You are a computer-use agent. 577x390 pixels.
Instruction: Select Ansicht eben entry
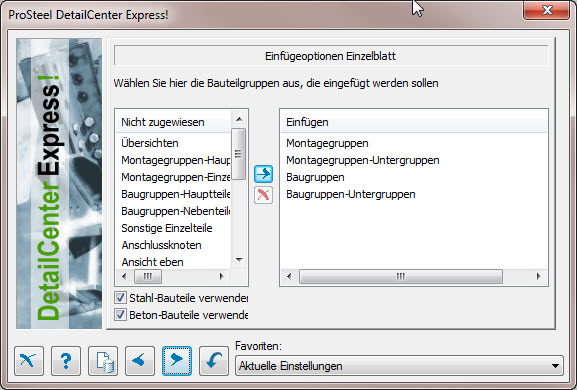pos(152,262)
